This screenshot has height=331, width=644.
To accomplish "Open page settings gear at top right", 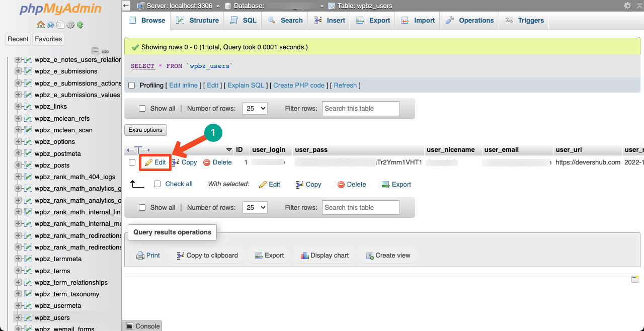I will click(x=627, y=6).
